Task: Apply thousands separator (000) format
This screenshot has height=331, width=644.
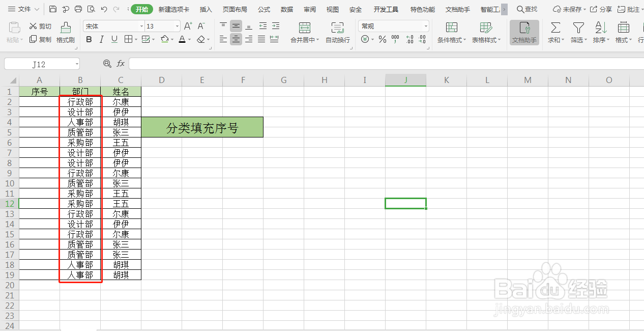Action: point(395,39)
